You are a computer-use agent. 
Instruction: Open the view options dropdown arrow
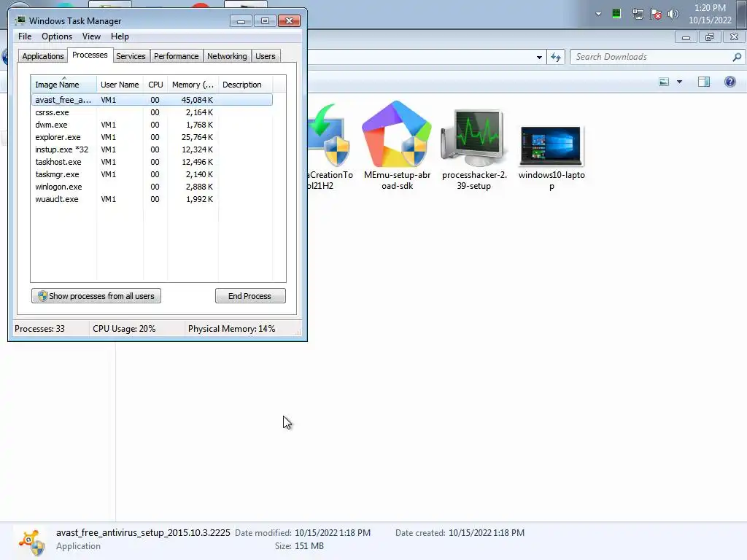pyautogui.click(x=679, y=82)
